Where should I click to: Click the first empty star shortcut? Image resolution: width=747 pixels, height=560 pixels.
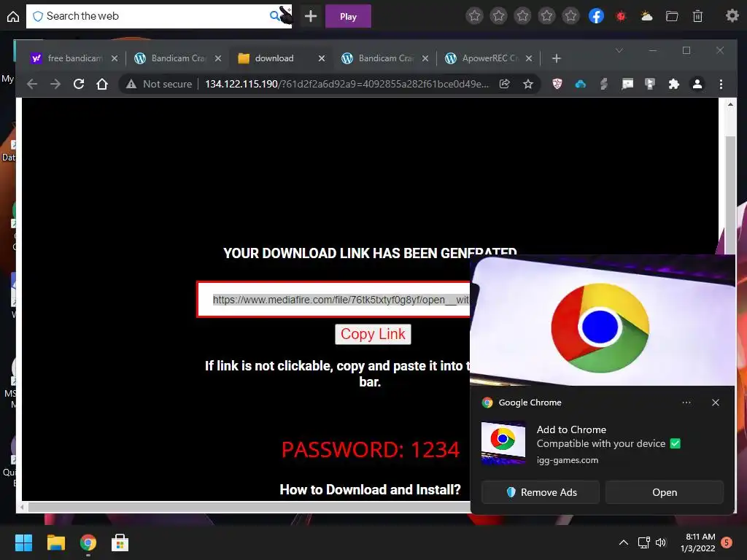pyautogui.click(x=474, y=16)
